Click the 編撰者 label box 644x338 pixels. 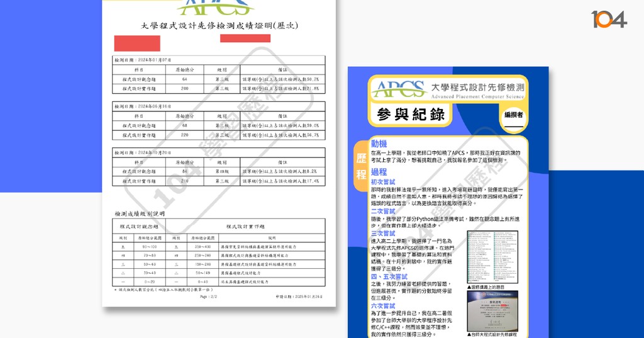pyautogui.click(x=513, y=115)
